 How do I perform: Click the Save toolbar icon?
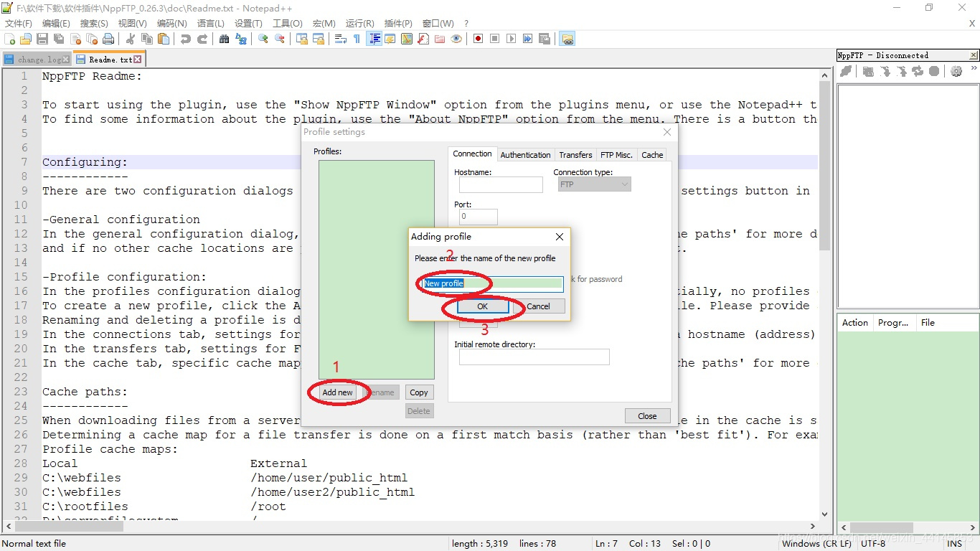point(42,39)
